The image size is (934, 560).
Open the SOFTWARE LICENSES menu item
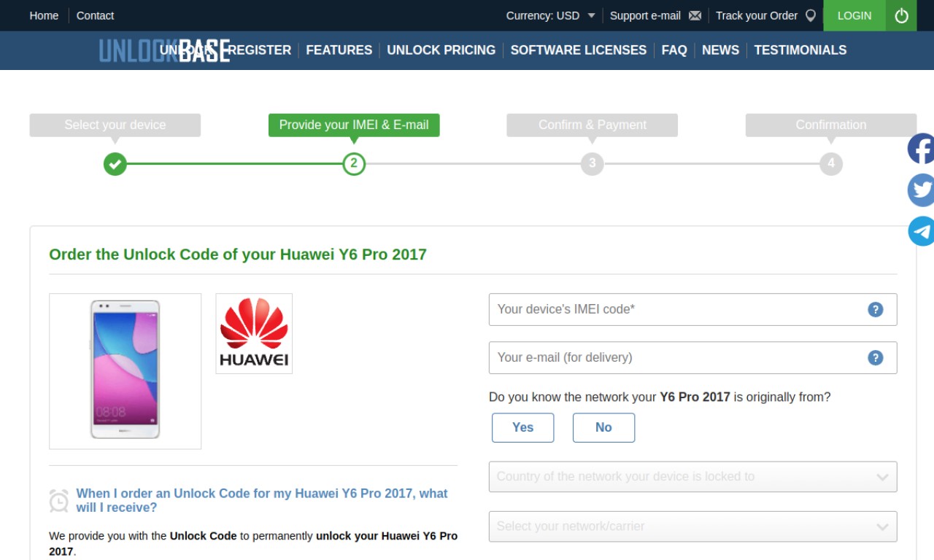(579, 50)
